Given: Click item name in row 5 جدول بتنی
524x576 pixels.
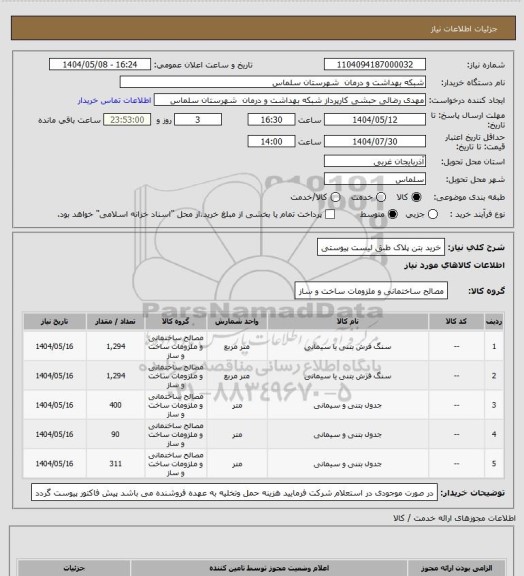Looking at the screenshot, I should (x=348, y=464).
